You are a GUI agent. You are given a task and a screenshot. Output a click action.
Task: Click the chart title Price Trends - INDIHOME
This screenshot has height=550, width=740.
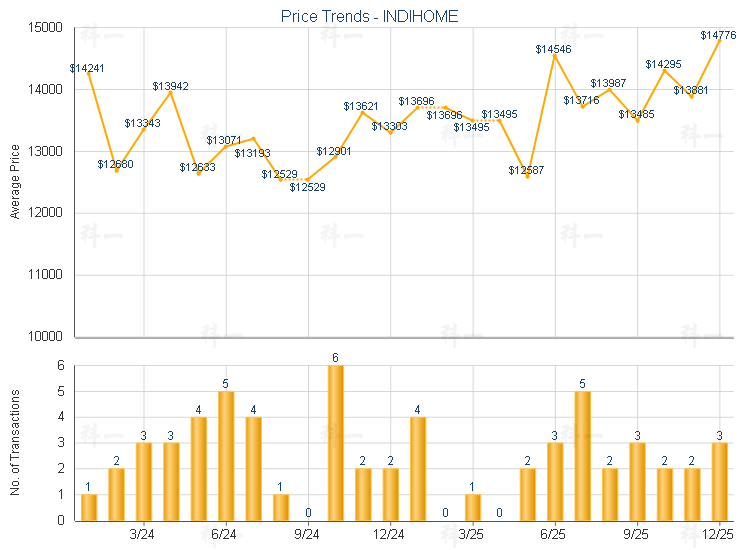click(369, 16)
